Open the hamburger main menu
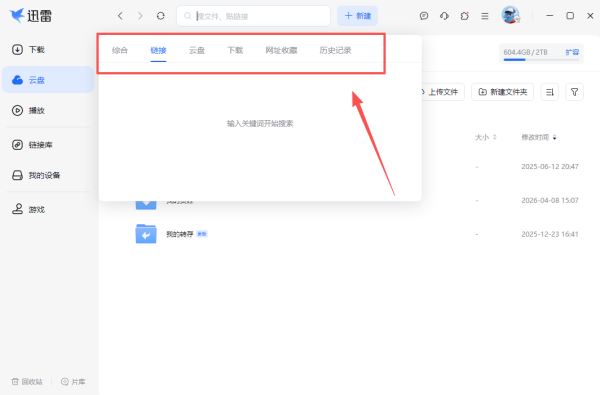 485,16
